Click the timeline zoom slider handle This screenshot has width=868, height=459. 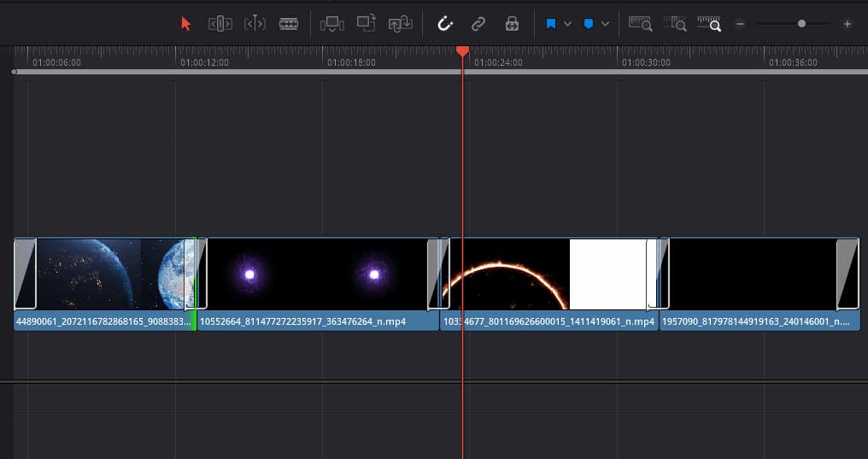pyautogui.click(x=801, y=24)
